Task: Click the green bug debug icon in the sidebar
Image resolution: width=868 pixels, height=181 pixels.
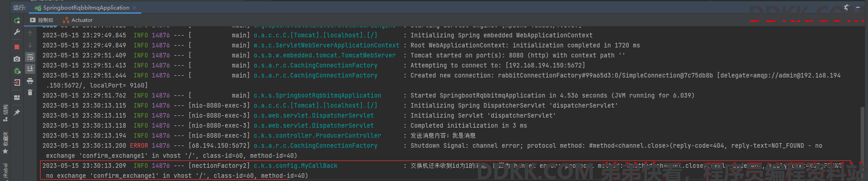Action: pos(17,71)
